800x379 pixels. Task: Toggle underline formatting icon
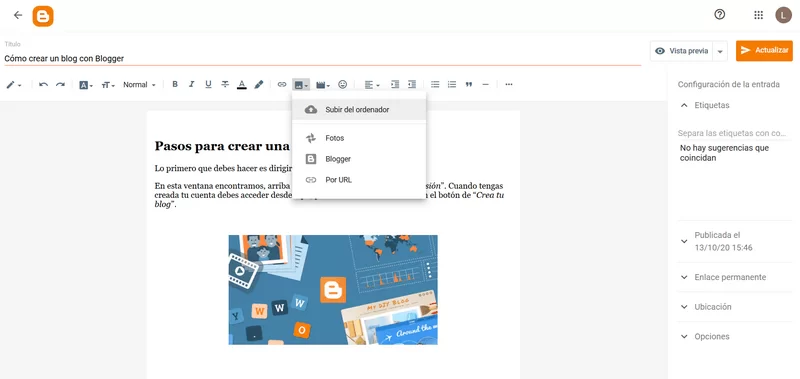(x=208, y=85)
